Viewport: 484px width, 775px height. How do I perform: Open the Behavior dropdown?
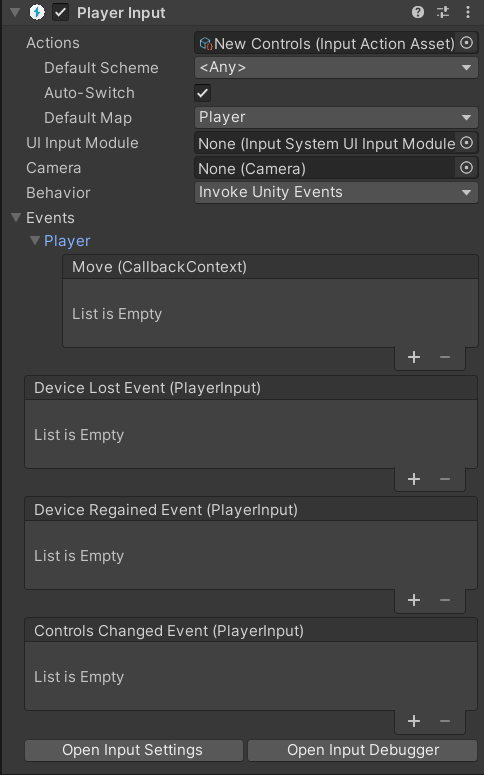[x=336, y=192]
